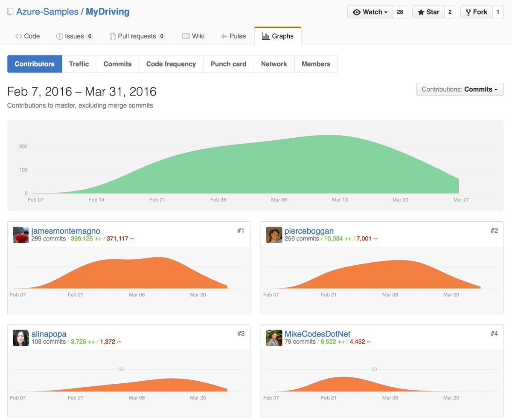Viewport: 512px width, 420px height.
Task: Click MikeCodesDotNet's 4,452 -- deletions text
Action: pos(360,342)
